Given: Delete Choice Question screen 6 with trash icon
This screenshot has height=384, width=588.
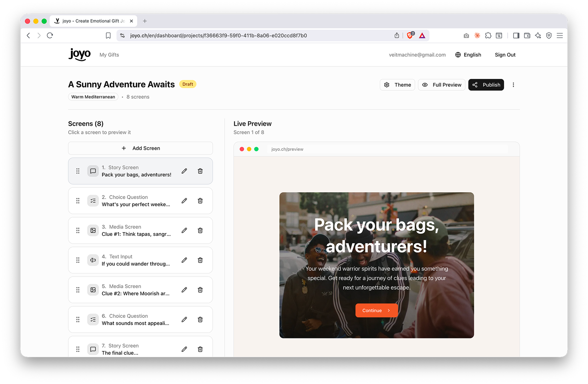Looking at the screenshot, I should coord(200,320).
